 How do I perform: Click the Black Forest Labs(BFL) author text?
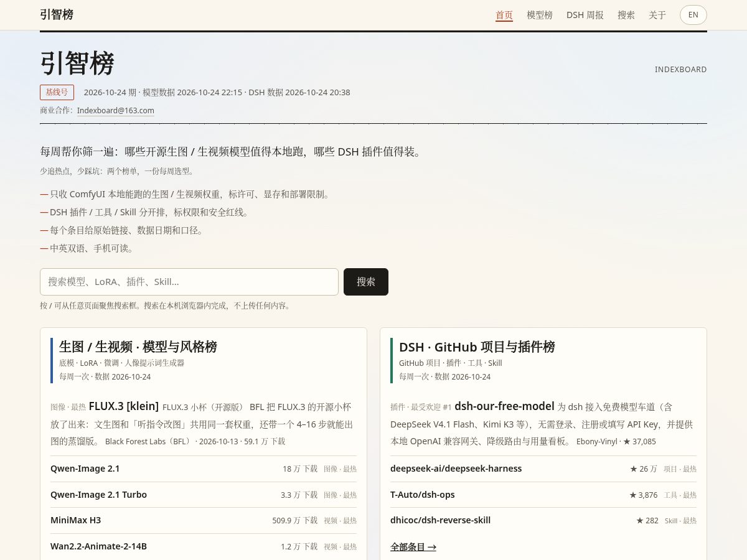[x=149, y=442]
